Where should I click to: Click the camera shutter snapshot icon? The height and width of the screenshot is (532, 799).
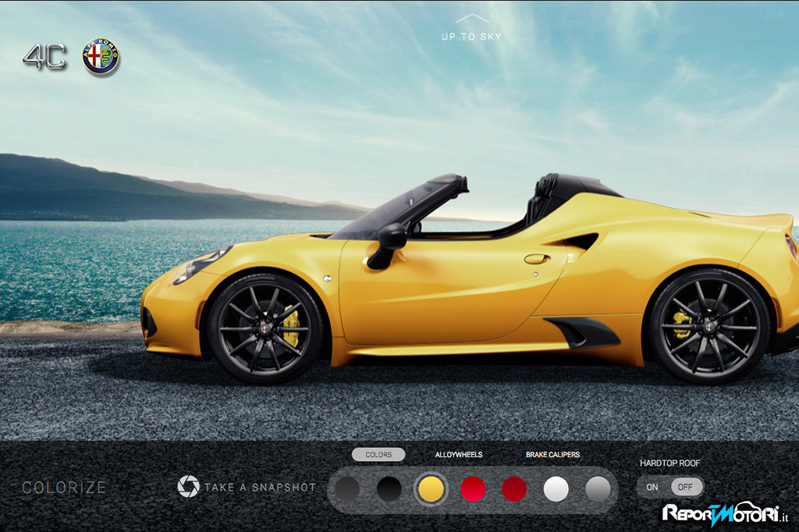tap(188, 487)
